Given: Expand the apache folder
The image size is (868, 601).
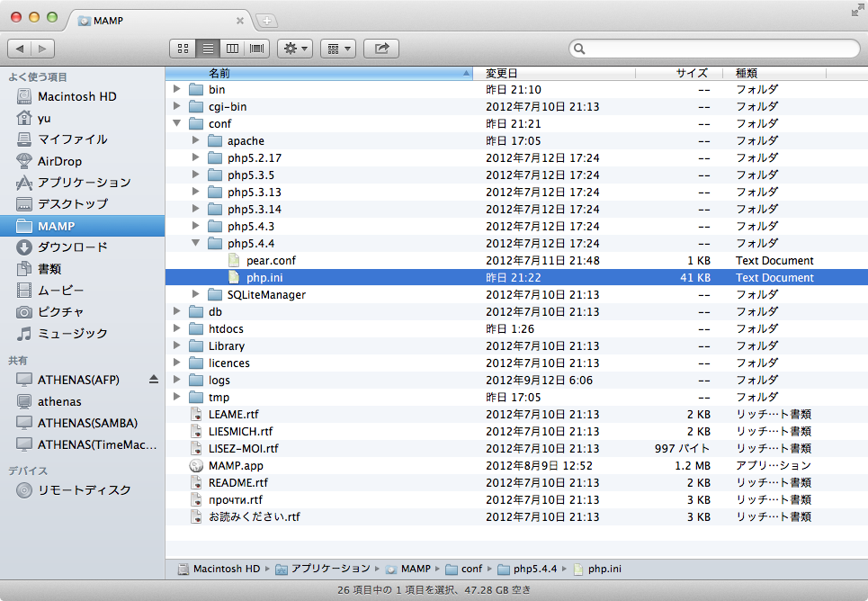Looking at the screenshot, I should click(x=195, y=140).
